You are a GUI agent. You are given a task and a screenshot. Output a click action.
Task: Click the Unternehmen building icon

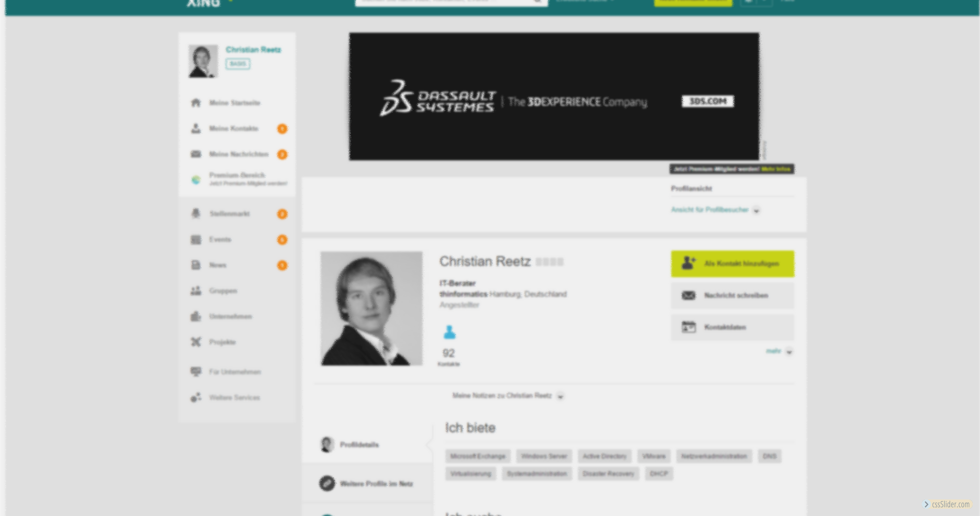pyautogui.click(x=196, y=316)
